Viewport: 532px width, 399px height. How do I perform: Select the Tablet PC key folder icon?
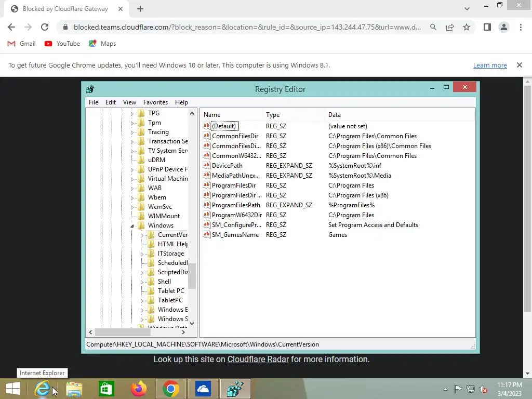pos(151,291)
